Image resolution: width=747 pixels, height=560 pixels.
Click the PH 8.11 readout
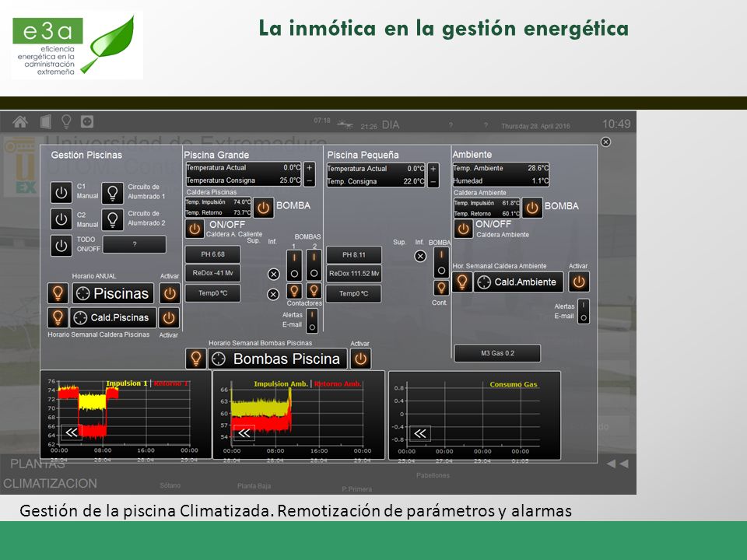tap(354, 255)
